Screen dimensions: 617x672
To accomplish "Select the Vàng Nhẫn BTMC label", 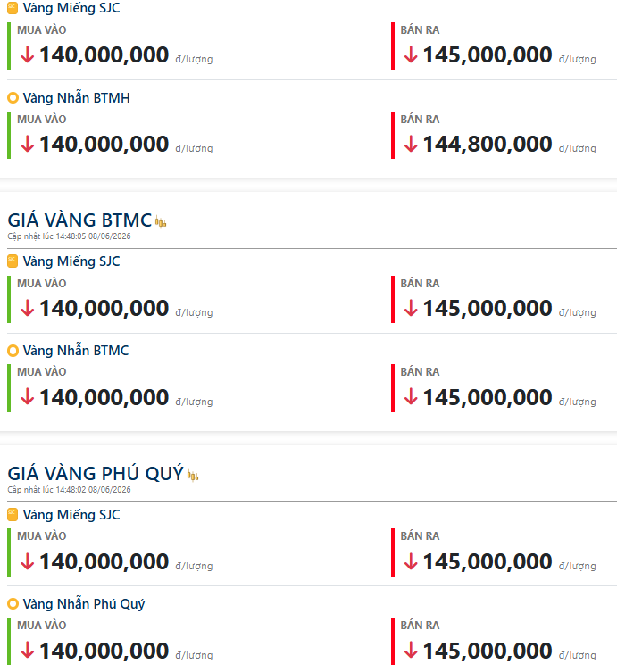I will 76,351.
